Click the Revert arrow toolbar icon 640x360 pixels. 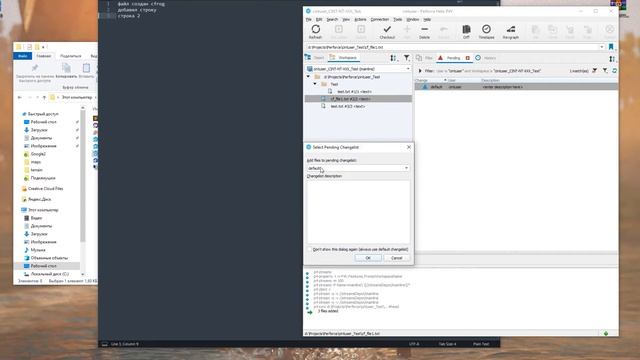tap(444, 29)
